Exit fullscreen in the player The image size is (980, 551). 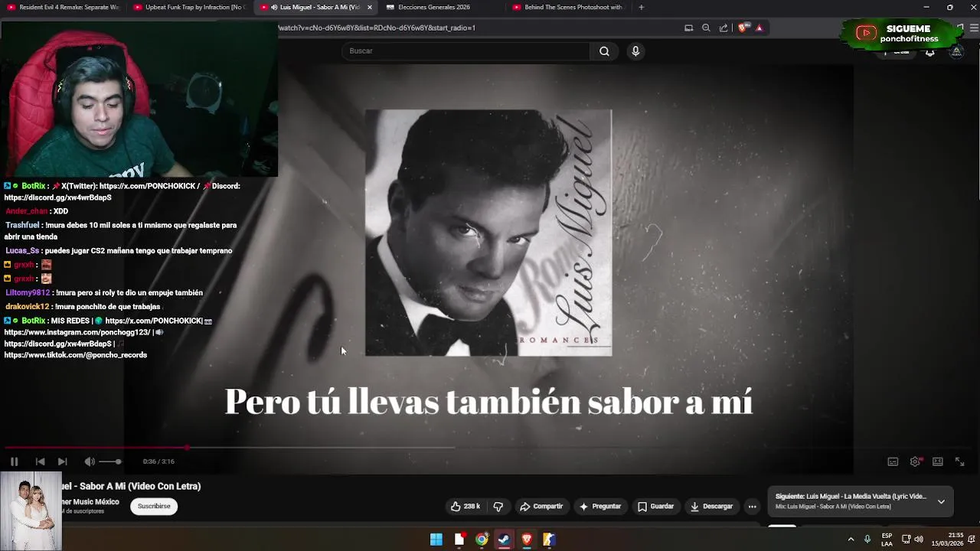point(959,461)
